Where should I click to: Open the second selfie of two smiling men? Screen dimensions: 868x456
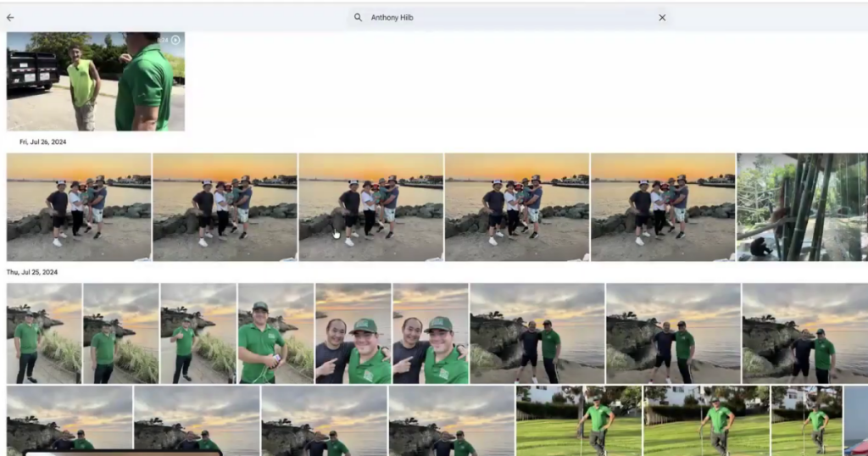pos(431,333)
